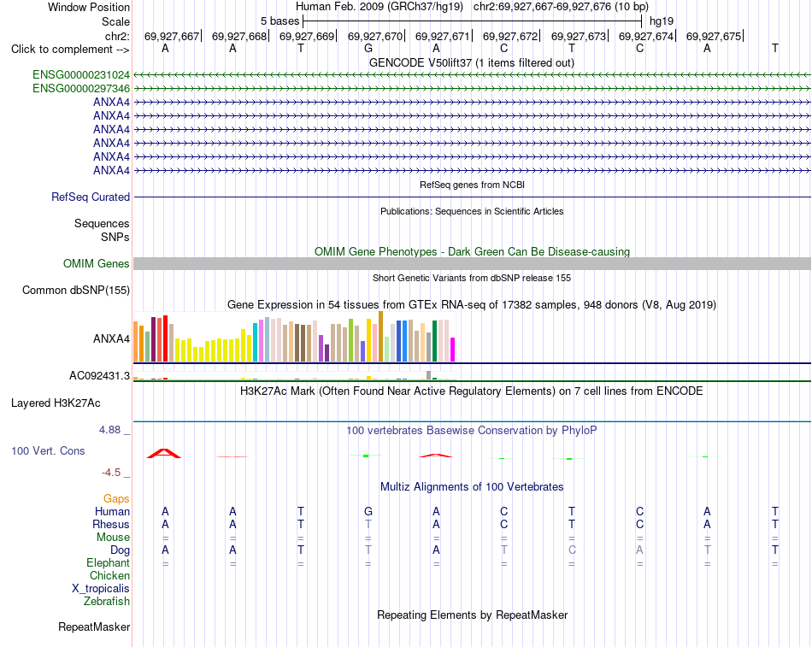812x647 pixels.
Task: Click the OMIM Genes track label
Action: coord(96,263)
